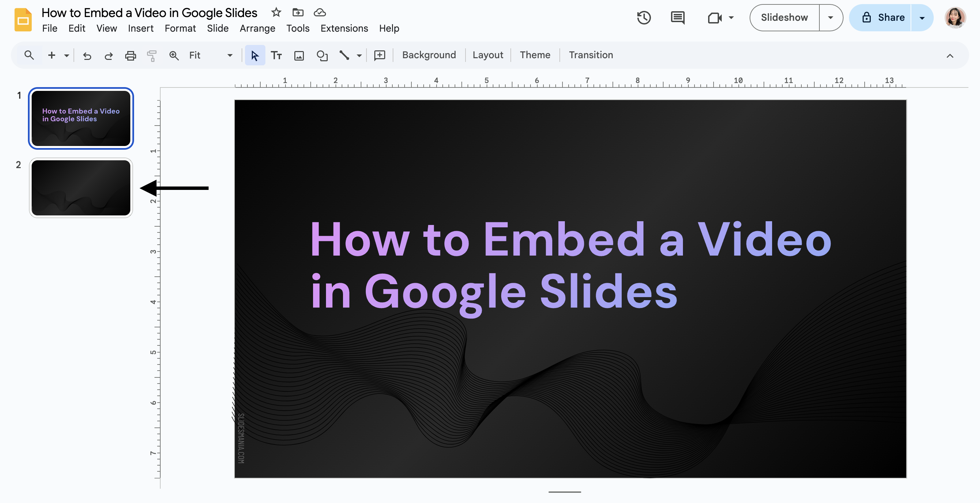Click the Meet camera icon

pyautogui.click(x=715, y=17)
